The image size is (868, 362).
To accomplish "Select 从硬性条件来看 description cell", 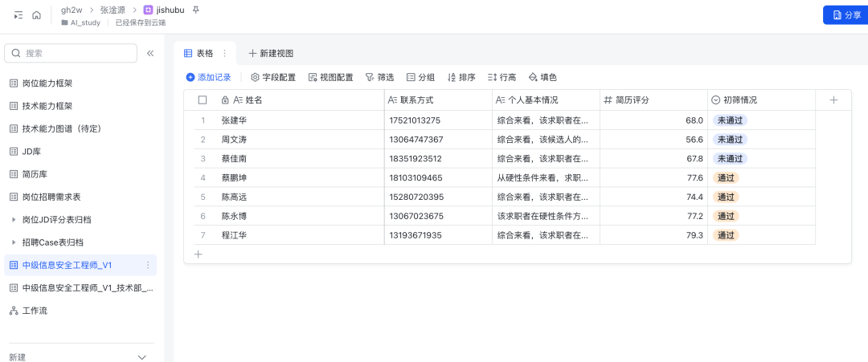I will point(546,177).
